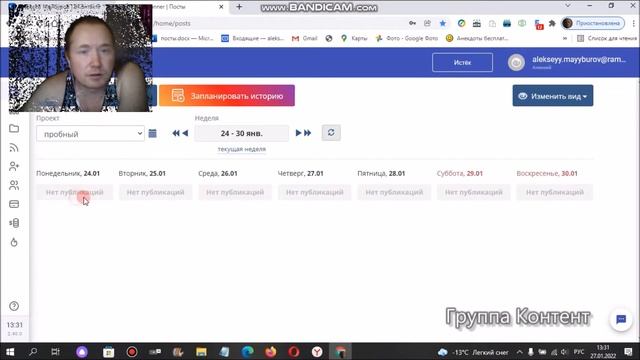
Task: Click Нет публикаций under Понедельник 24.01
Action: coord(75,192)
